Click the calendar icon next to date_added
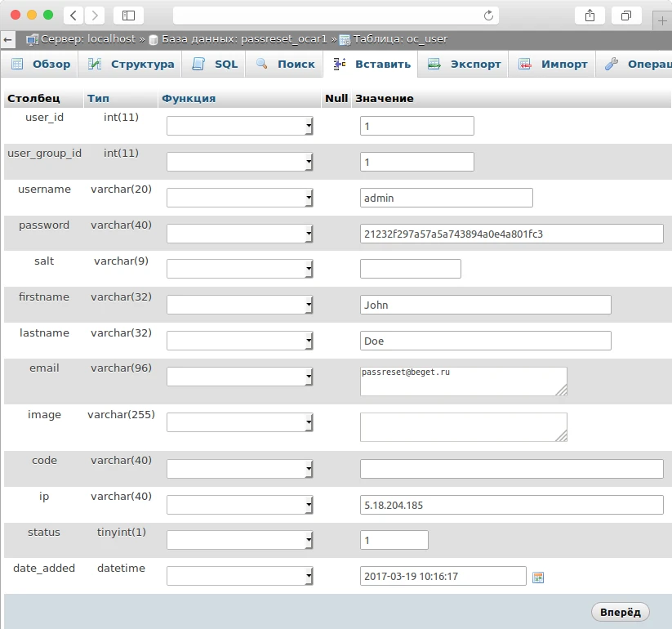The height and width of the screenshot is (629, 672). coord(538,578)
